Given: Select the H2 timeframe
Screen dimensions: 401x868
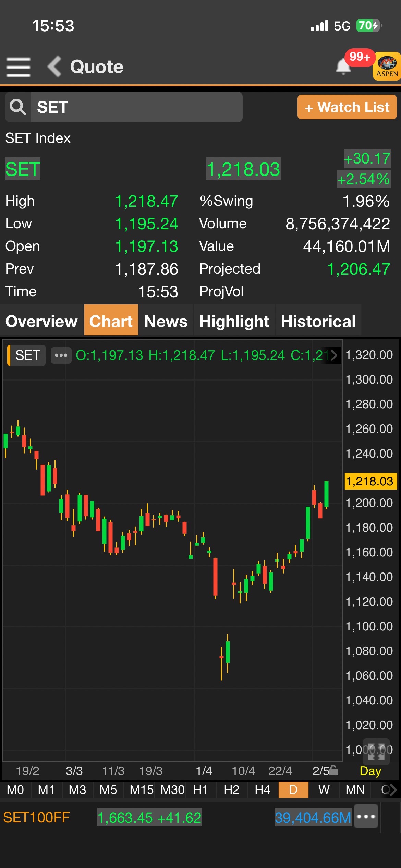Looking at the screenshot, I should pyautogui.click(x=231, y=790).
